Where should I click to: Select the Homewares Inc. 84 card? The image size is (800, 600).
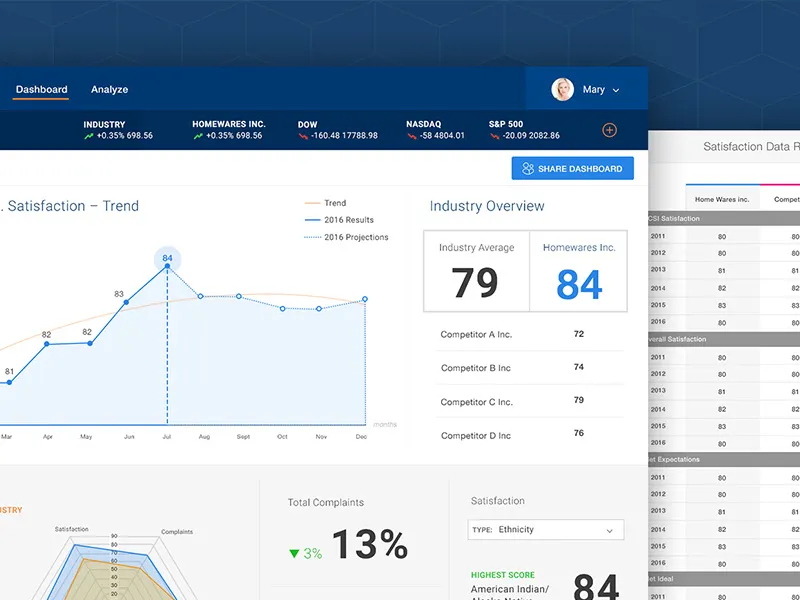(x=579, y=271)
